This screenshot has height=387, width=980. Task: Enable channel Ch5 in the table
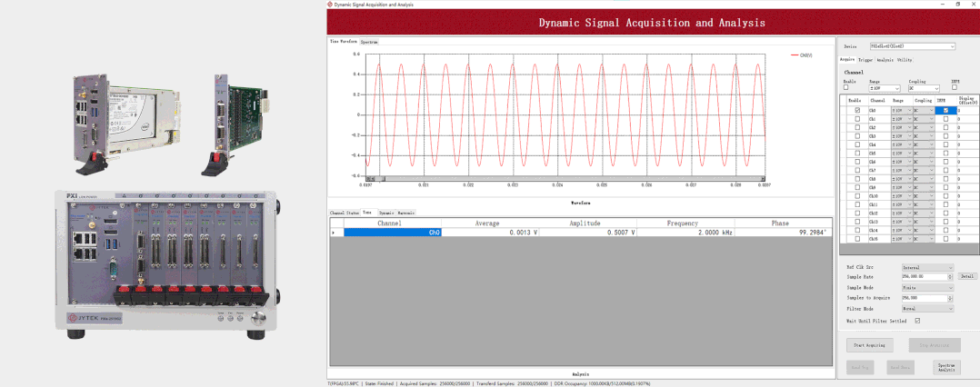(857, 153)
